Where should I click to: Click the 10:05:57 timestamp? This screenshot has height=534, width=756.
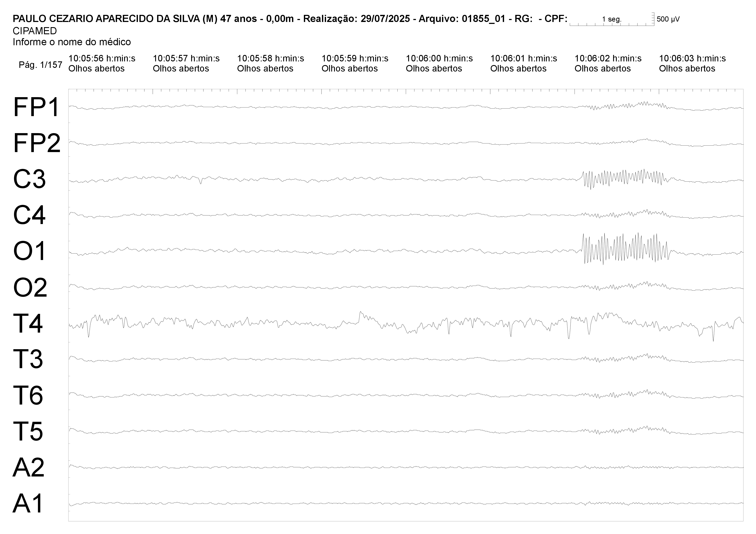pyautogui.click(x=186, y=59)
